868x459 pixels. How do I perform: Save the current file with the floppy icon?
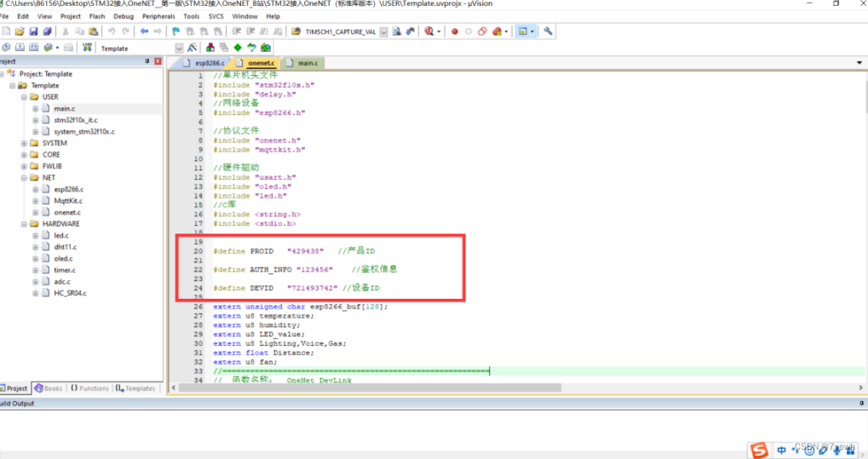coord(33,32)
